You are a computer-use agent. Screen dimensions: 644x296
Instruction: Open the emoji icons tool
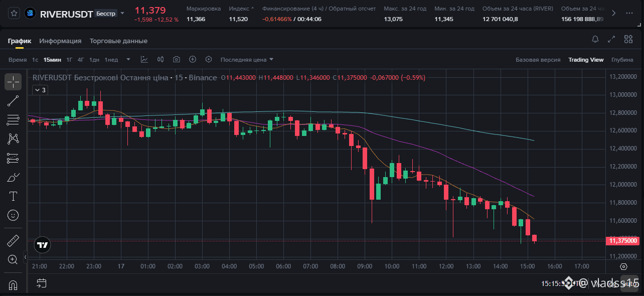[x=13, y=215]
